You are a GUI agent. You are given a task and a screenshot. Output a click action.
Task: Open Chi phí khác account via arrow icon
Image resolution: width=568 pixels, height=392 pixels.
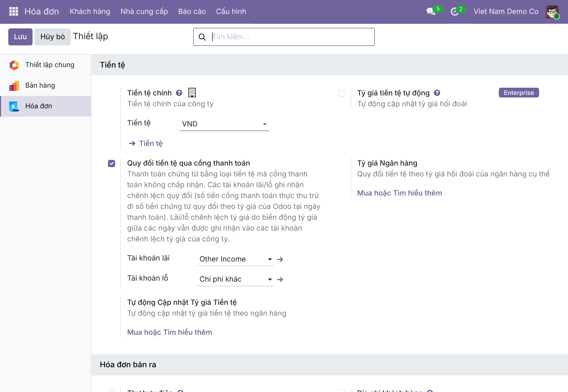click(x=280, y=279)
